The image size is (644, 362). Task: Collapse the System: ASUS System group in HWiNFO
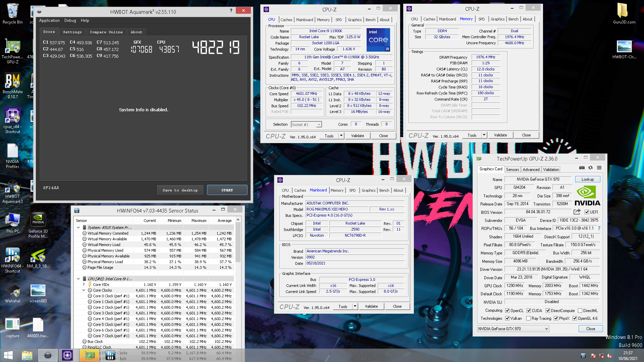(78, 228)
